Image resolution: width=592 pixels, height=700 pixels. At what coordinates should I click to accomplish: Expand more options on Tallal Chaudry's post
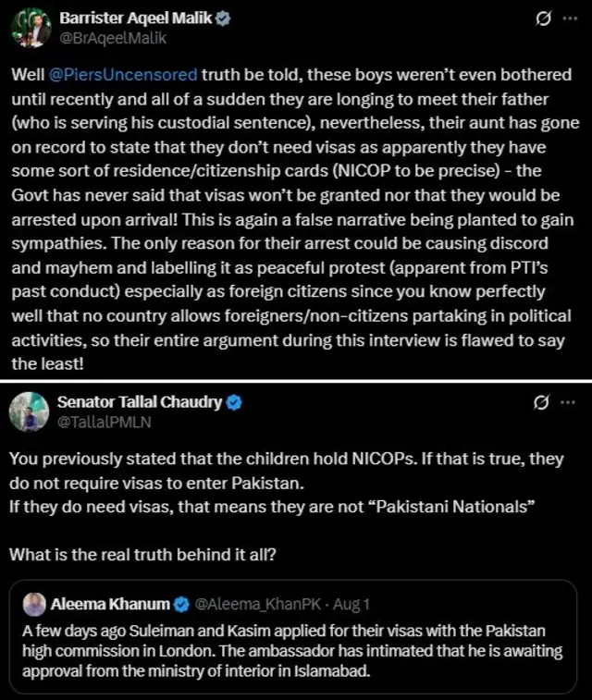coord(570,403)
